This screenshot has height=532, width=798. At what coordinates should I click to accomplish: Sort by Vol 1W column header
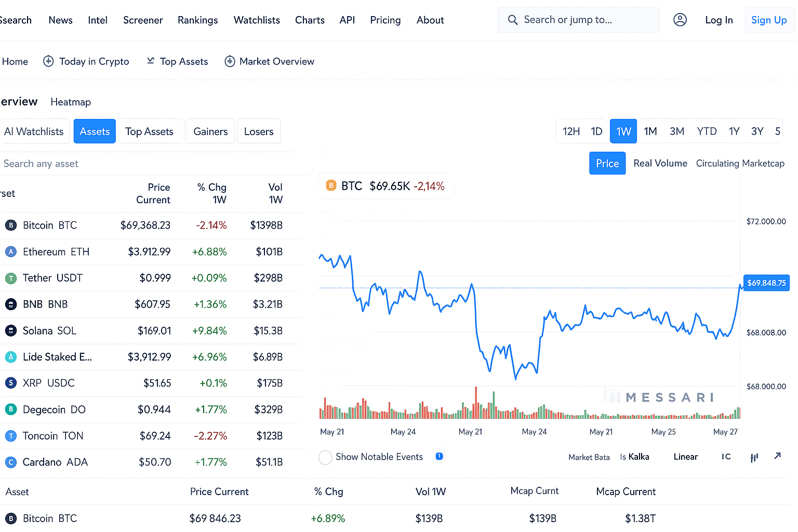275,193
